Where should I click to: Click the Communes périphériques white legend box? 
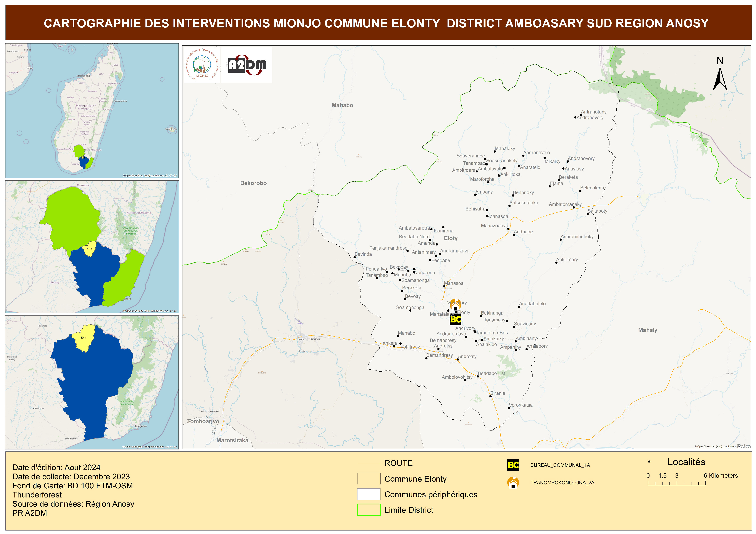[369, 494]
